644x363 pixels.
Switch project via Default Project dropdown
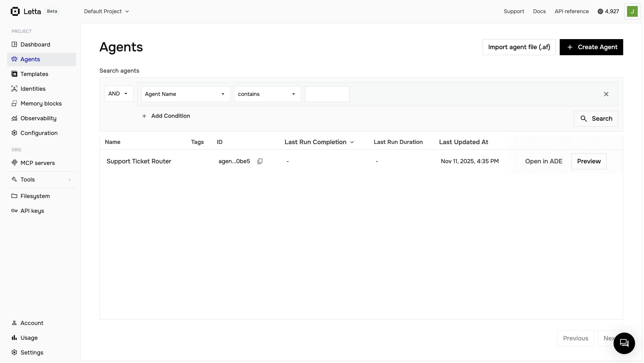click(106, 11)
